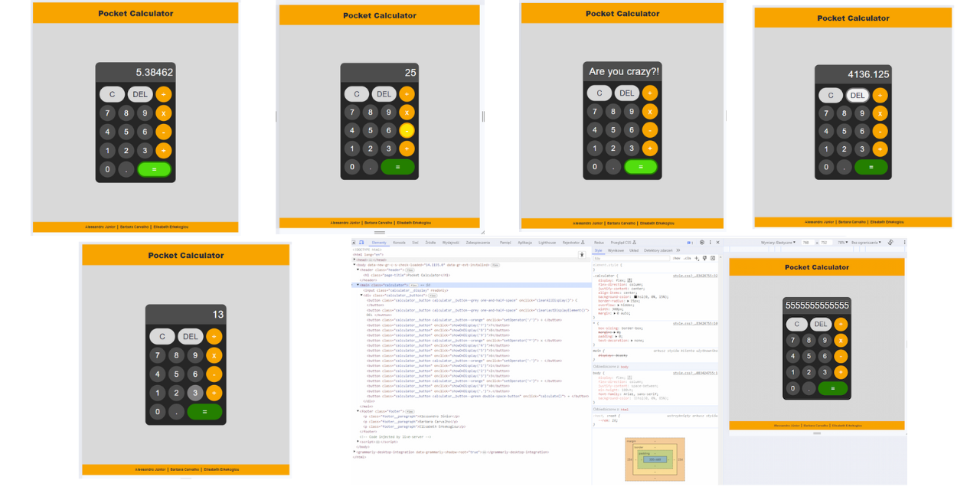Click the background-color swatch in the .calculator rule
980x490 pixels.
pyautogui.click(x=635, y=297)
